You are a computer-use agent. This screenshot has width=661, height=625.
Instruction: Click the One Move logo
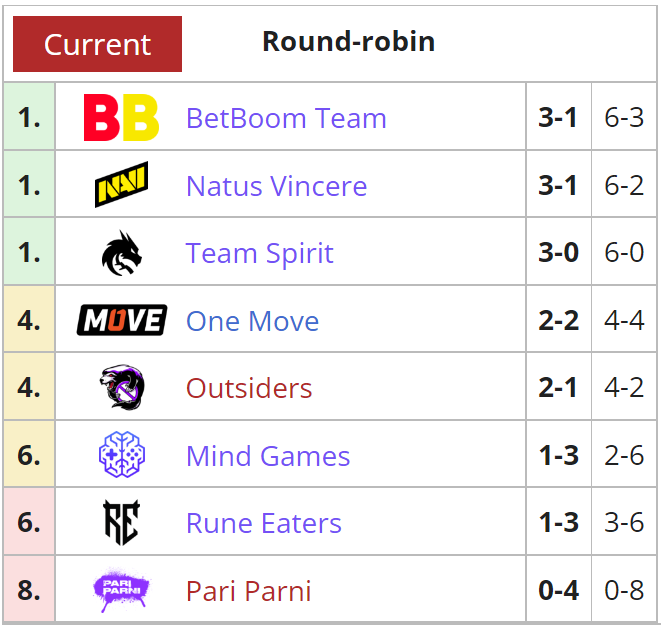coord(122,320)
